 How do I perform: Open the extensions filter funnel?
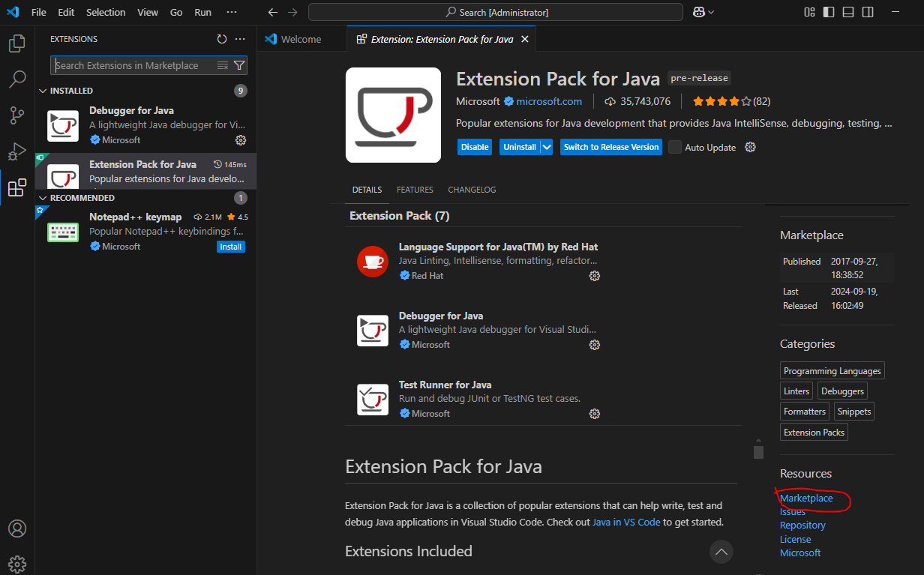coord(239,65)
